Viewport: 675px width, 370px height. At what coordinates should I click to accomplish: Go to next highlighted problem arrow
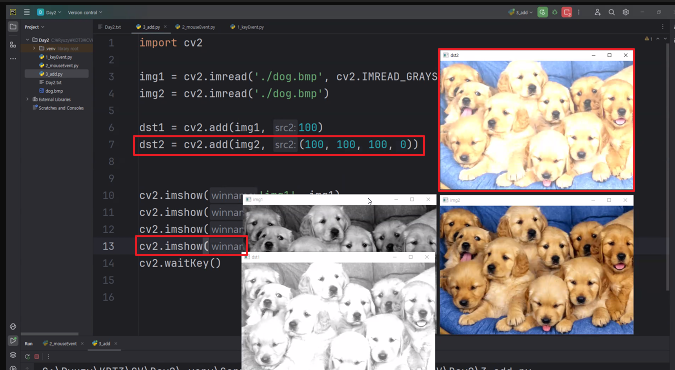(666, 39)
